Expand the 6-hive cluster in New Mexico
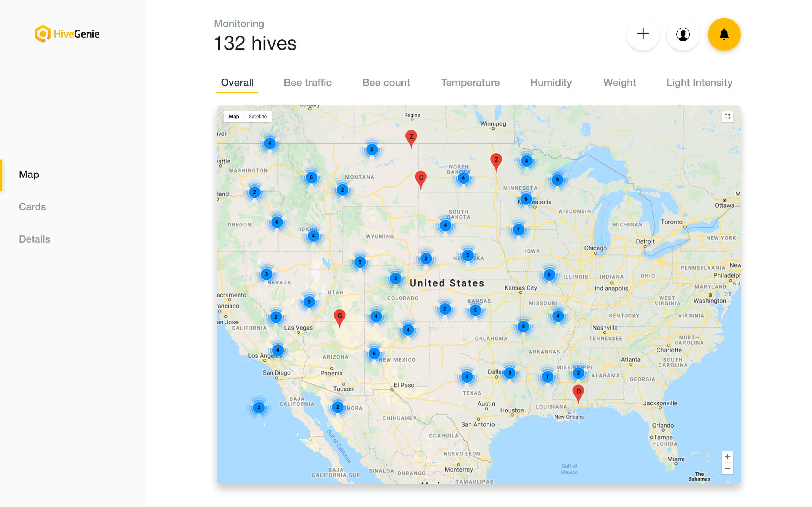Viewport: 812px width, 507px height. (374, 353)
